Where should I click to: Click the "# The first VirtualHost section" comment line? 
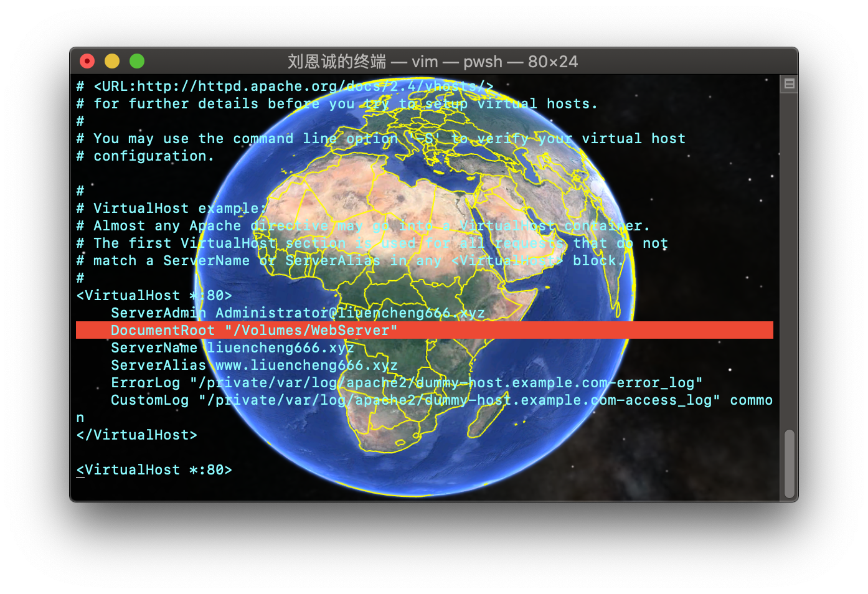[x=372, y=243]
